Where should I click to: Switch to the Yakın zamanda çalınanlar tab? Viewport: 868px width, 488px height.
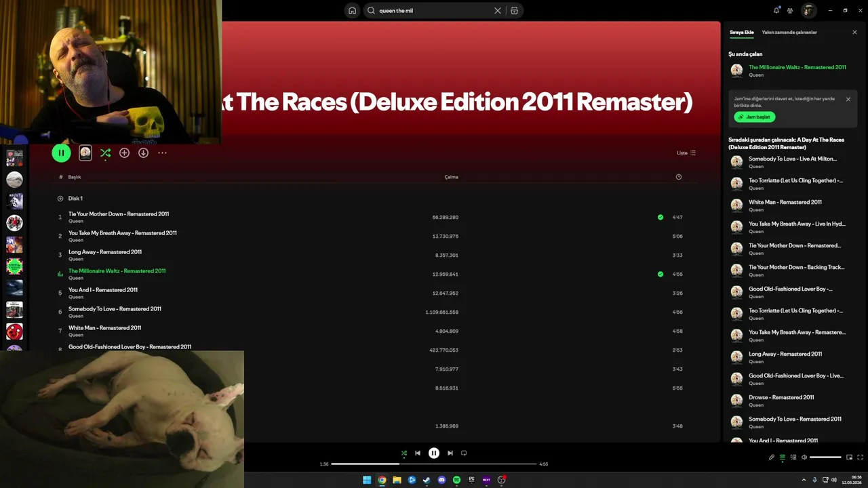(x=789, y=32)
